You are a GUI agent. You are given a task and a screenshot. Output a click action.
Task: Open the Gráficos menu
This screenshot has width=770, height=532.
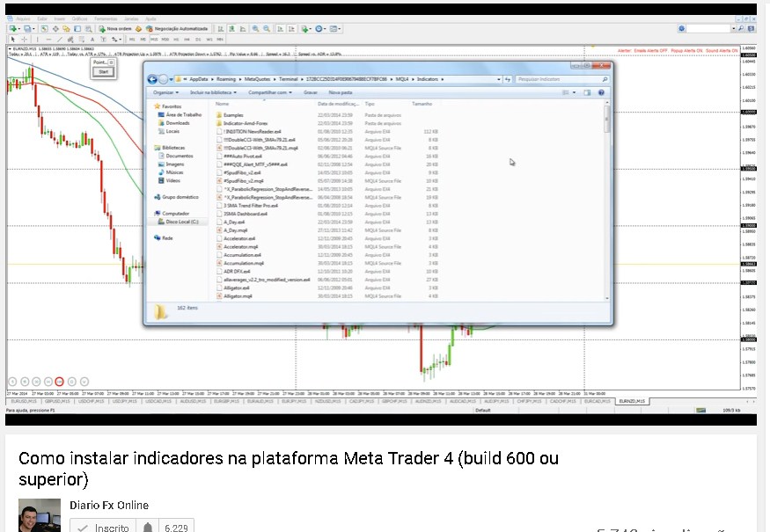[79, 18]
